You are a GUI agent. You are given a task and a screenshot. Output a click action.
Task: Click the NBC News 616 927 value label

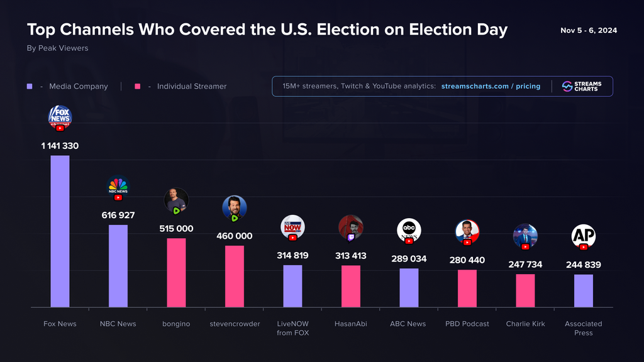click(x=118, y=215)
